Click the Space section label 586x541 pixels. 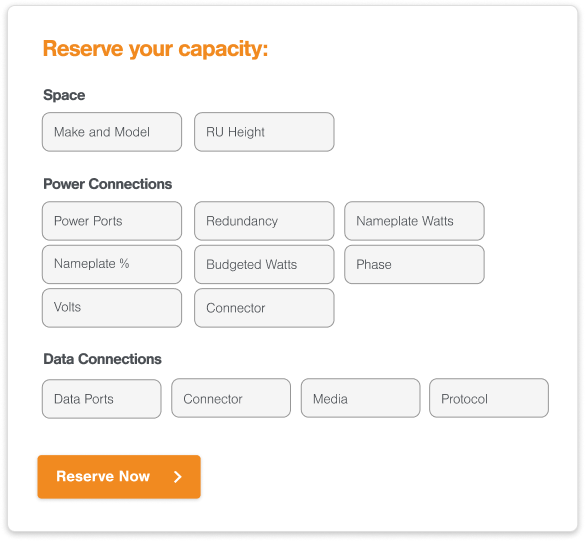[x=64, y=95]
